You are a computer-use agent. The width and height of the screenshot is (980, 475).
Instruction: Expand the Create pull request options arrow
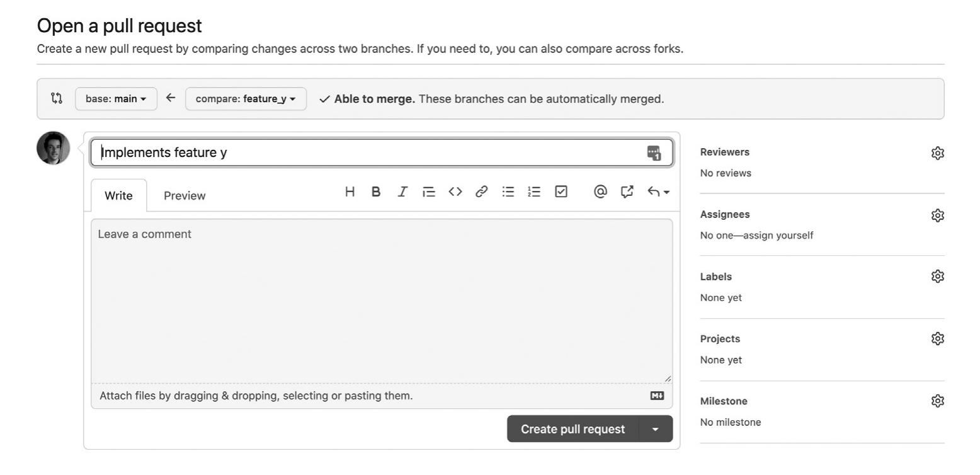(656, 429)
